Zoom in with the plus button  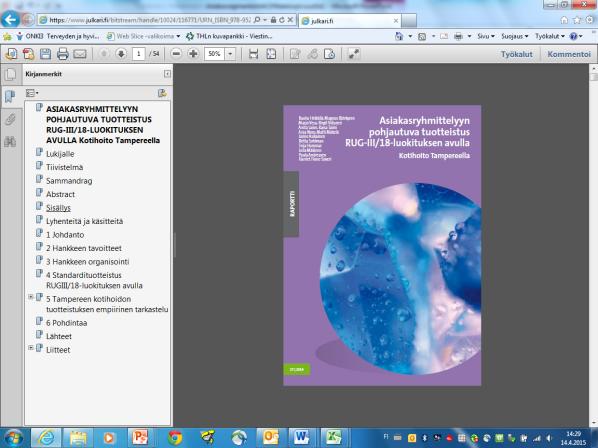(x=193, y=54)
